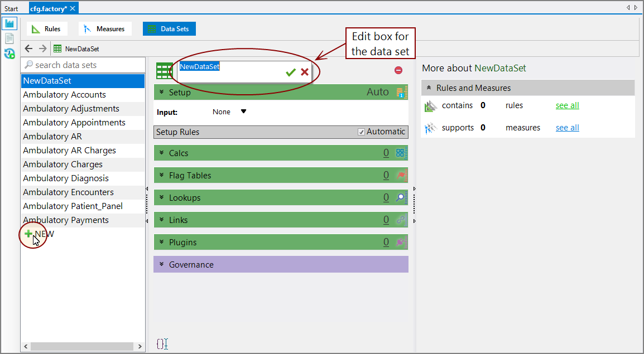Click the red remove data set icon
Viewport: 644px width, 354px height.
pyautogui.click(x=397, y=70)
